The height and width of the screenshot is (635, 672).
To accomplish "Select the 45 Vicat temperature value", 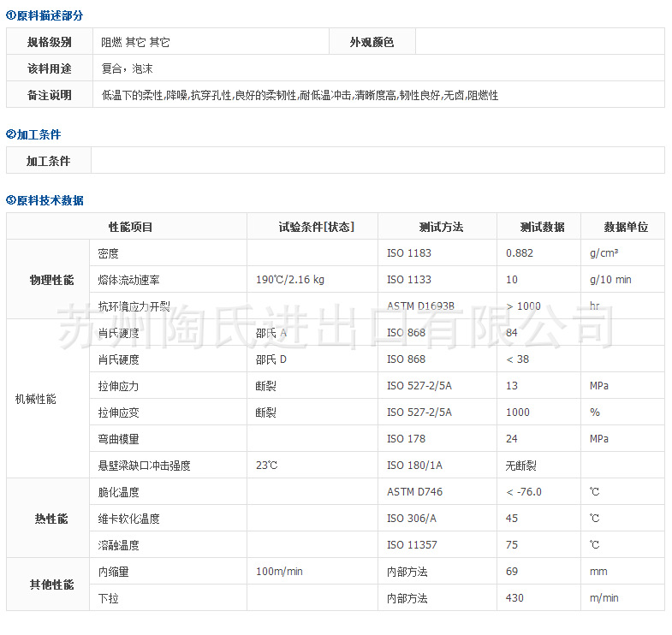I will [x=511, y=519].
